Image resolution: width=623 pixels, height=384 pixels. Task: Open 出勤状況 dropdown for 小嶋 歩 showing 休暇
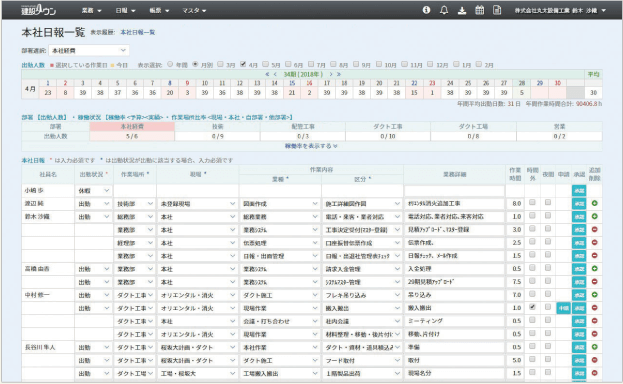pyautogui.click(x=93, y=191)
